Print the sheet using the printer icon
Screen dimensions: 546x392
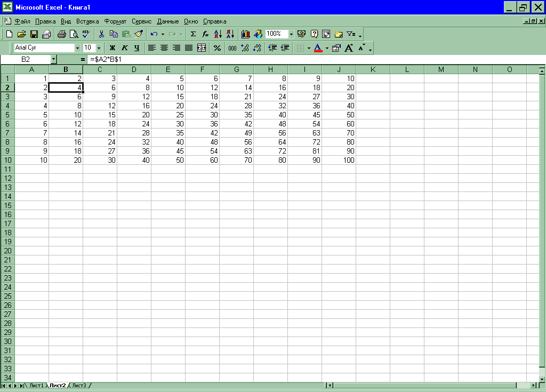[x=62, y=34]
